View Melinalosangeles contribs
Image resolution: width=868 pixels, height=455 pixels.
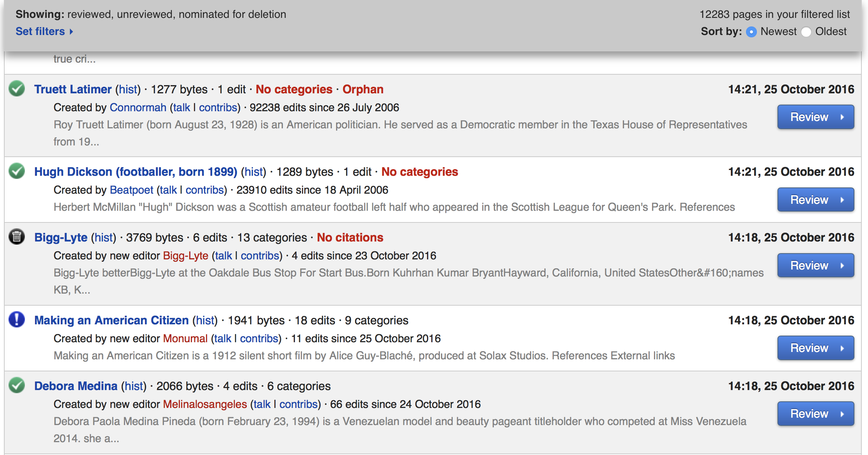299,404
